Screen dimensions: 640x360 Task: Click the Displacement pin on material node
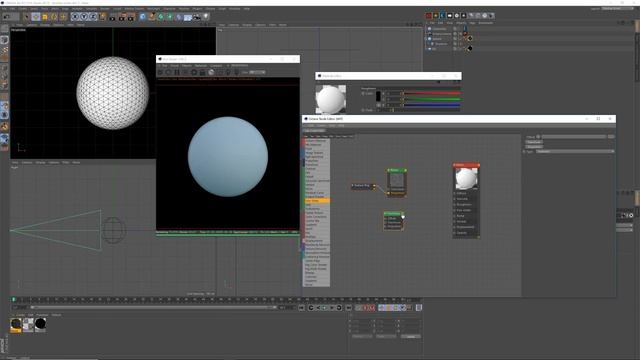click(454, 227)
